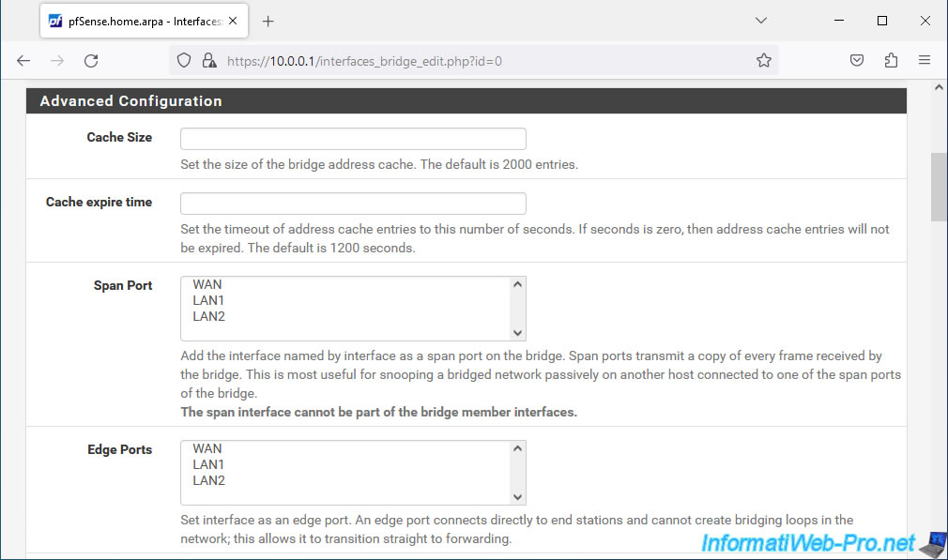Image resolution: width=948 pixels, height=560 pixels.
Task: Click the pfSense favicon on tab
Action: point(55,22)
